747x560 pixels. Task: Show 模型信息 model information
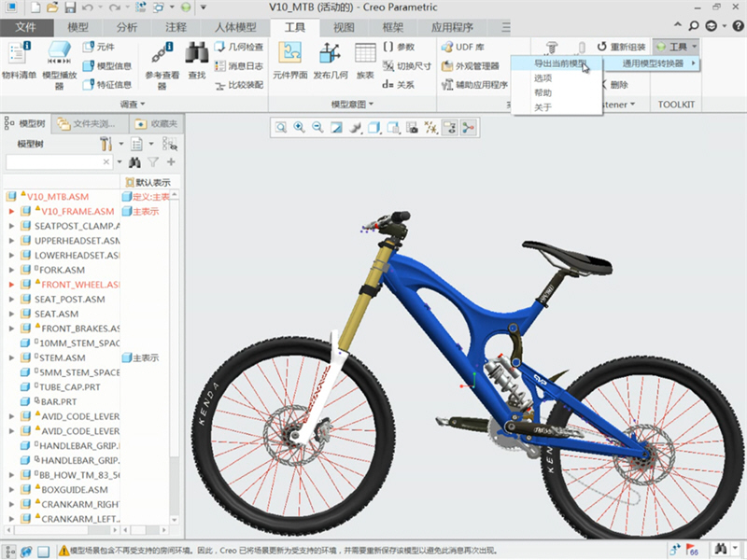click(x=106, y=65)
